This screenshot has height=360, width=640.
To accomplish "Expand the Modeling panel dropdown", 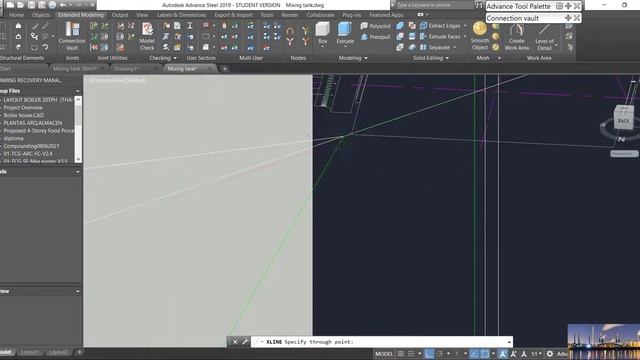I will tap(366, 58).
